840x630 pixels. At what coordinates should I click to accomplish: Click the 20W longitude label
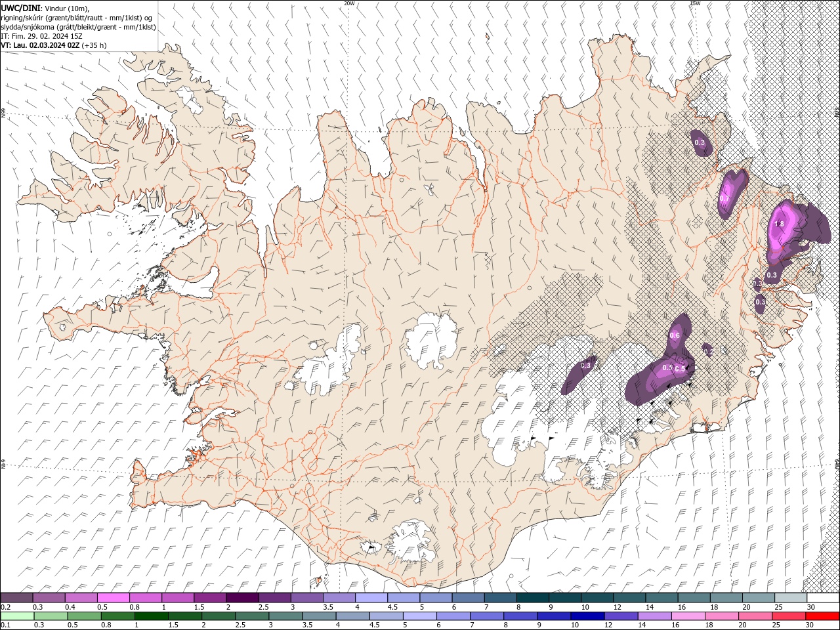(x=350, y=3)
